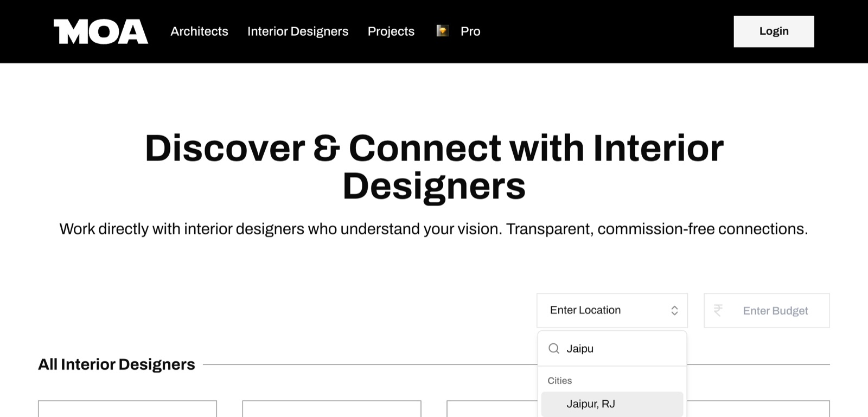
Task: Go to Interior Designers section
Action: [298, 31]
